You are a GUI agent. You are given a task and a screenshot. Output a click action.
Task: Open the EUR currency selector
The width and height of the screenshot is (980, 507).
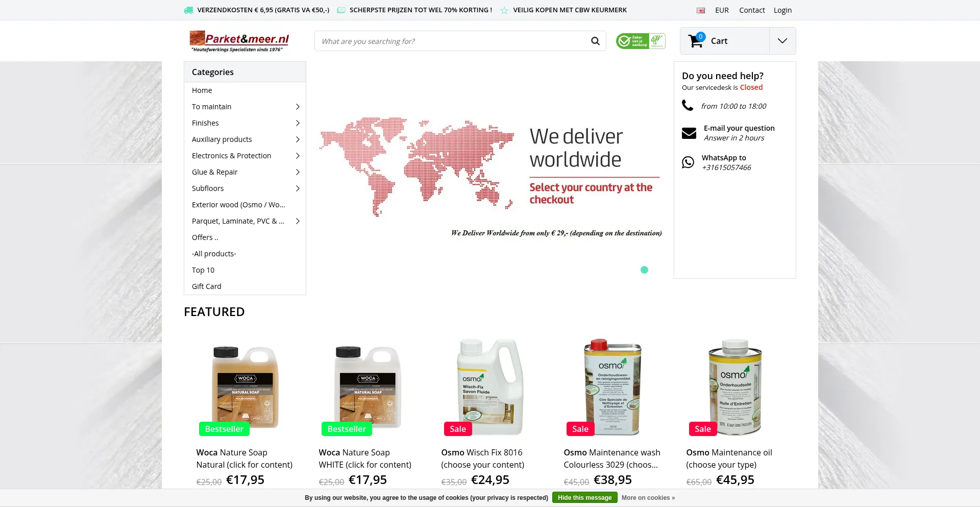[x=722, y=10]
